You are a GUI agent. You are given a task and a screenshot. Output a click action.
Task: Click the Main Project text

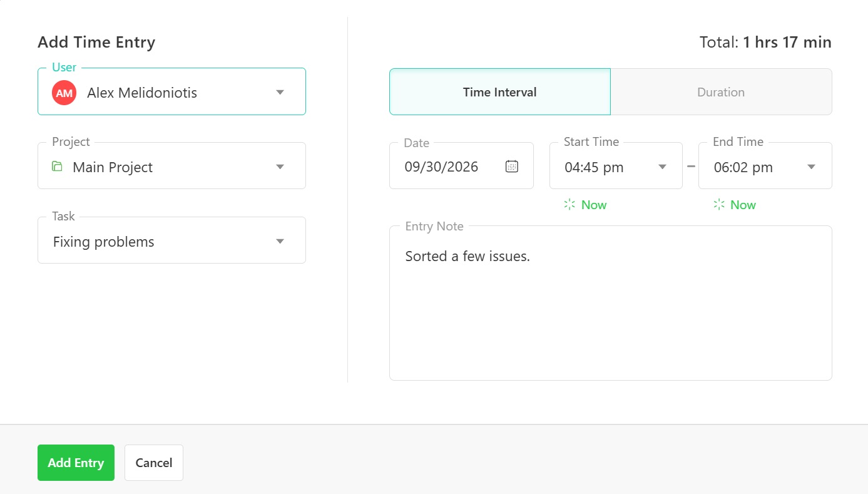click(x=113, y=167)
